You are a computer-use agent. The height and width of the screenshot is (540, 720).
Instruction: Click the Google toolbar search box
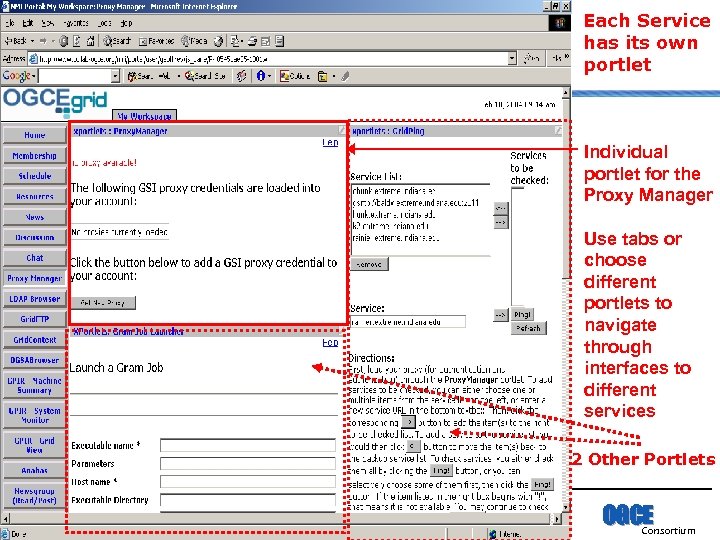tap(75, 76)
